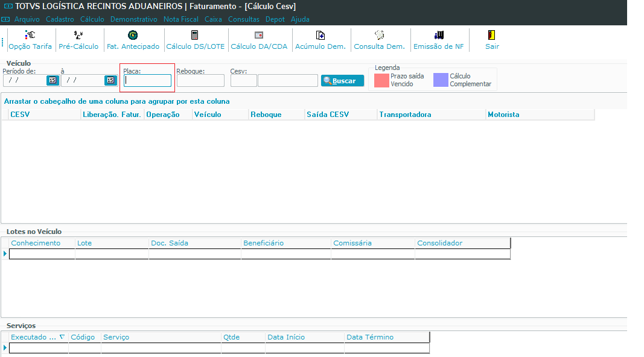
Task: Select row indicator arrow in Serviços grid
Action: (5, 348)
